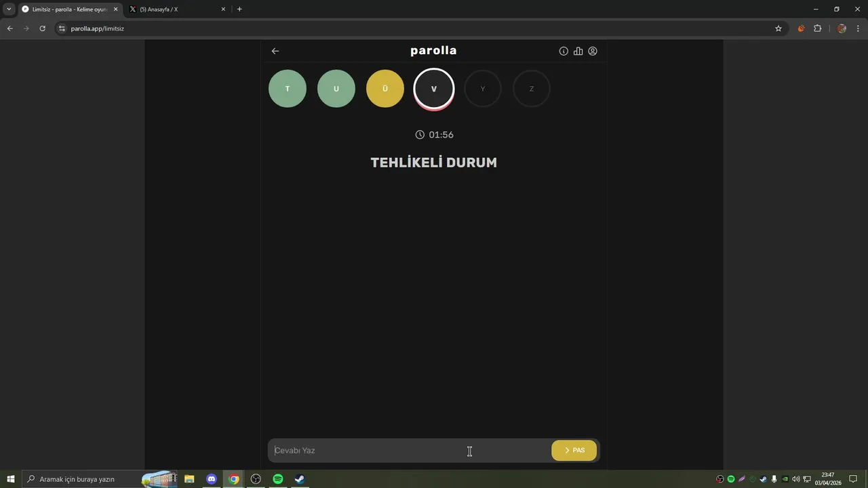Switch to the Limitsiz - parolla tab

click(70, 9)
